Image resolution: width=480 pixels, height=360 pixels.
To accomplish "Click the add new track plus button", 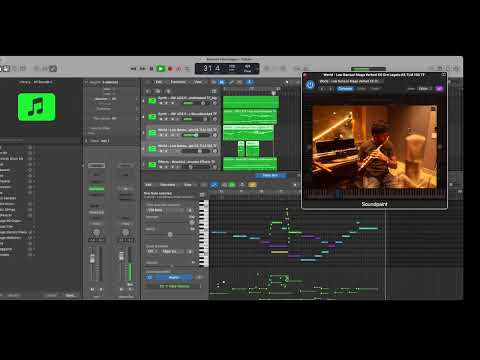I will [148, 91].
